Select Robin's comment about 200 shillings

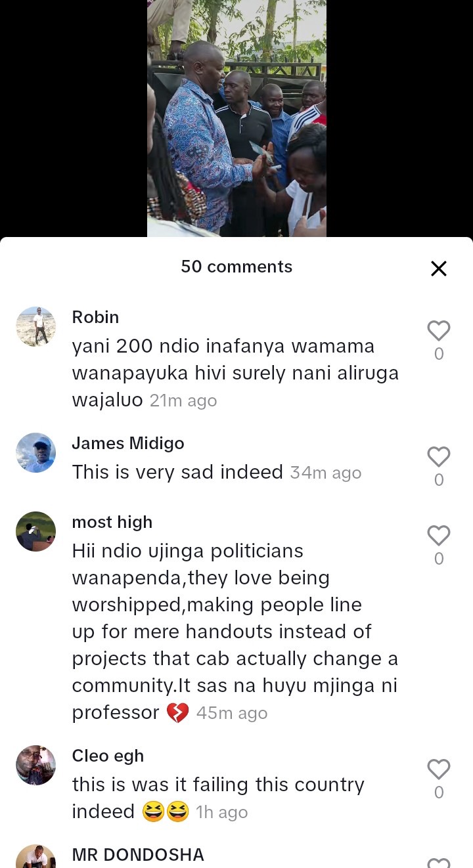pos(235,373)
